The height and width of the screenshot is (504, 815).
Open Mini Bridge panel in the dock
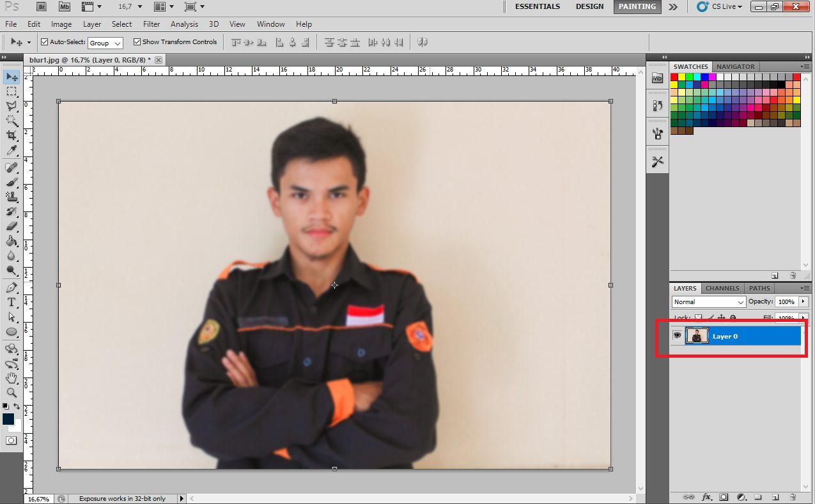click(657, 78)
